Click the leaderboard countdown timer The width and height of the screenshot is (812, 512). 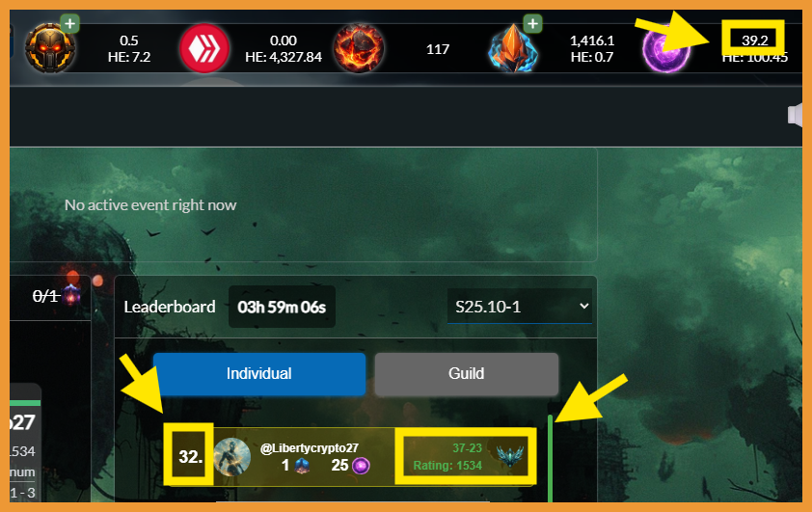coord(282,307)
